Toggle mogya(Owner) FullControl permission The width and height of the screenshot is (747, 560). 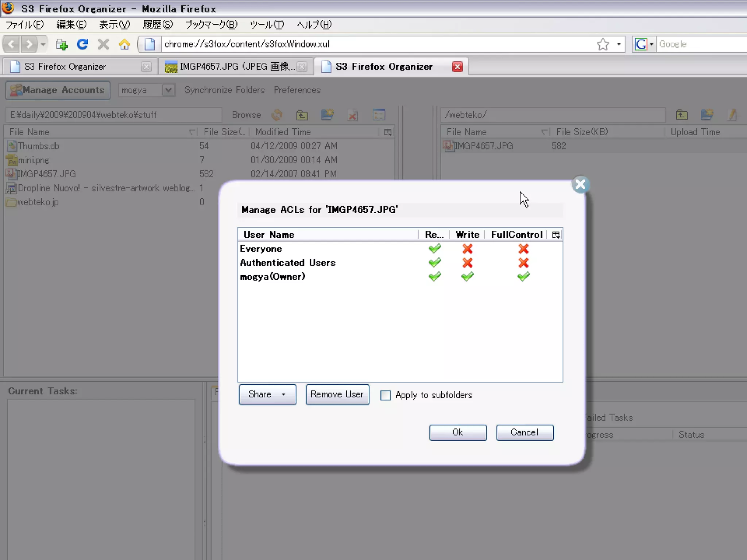[x=523, y=276]
